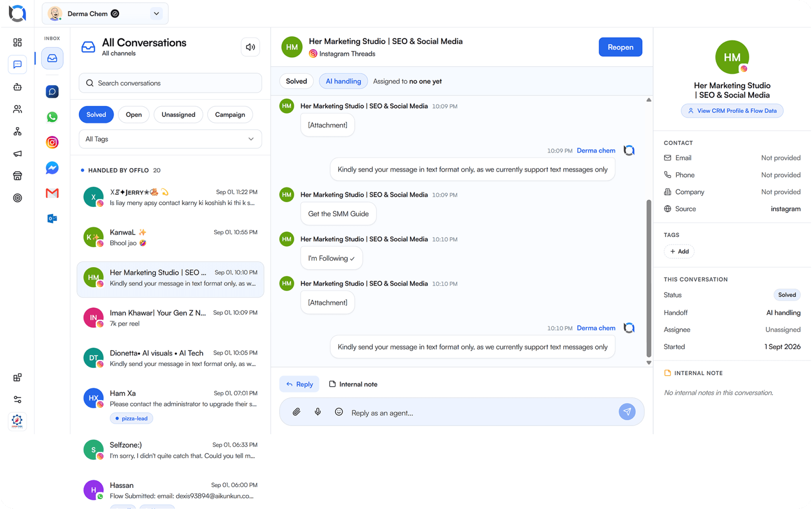The width and height of the screenshot is (812, 509).
Task: Open the Dionetta AI visuals conversation
Action: 170,358
